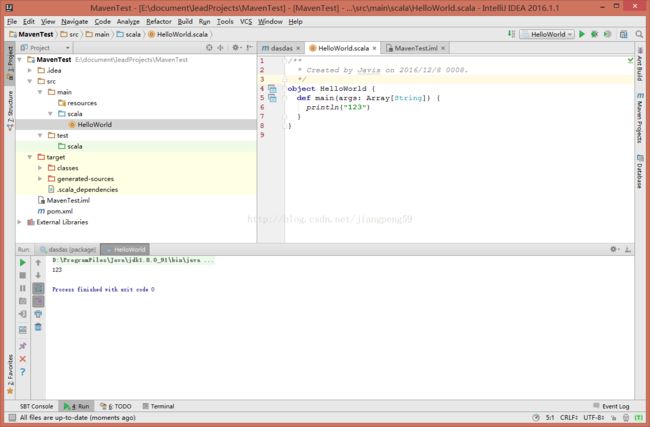Expand External Libraries
The image size is (650, 427).
point(19,222)
